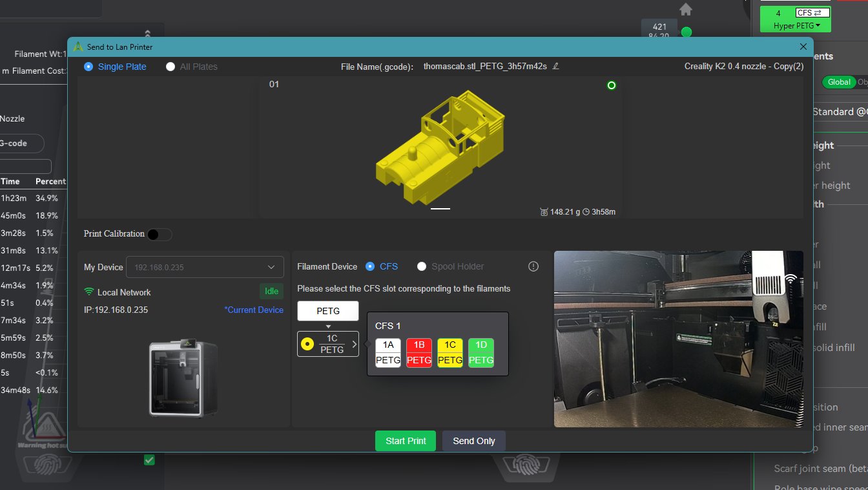The height and width of the screenshot is (490, 868).
Task: Click the plate number 01 label
Action: pyautogui.click(x=274, y=84)
